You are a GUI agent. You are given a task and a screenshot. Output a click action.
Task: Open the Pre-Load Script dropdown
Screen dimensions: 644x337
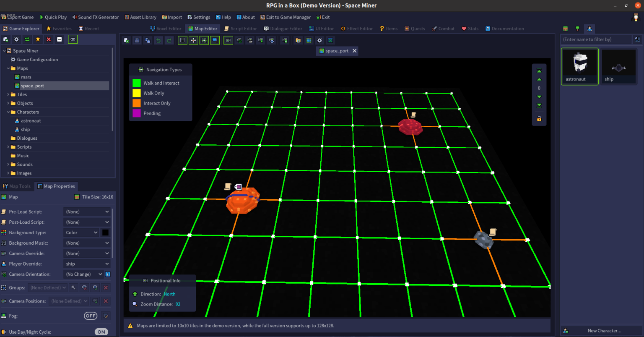coord(87,212)
